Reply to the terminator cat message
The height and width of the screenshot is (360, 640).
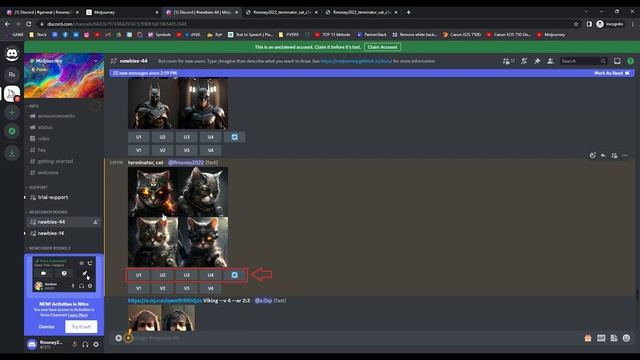pyautogui.click(x=603, y=156)
